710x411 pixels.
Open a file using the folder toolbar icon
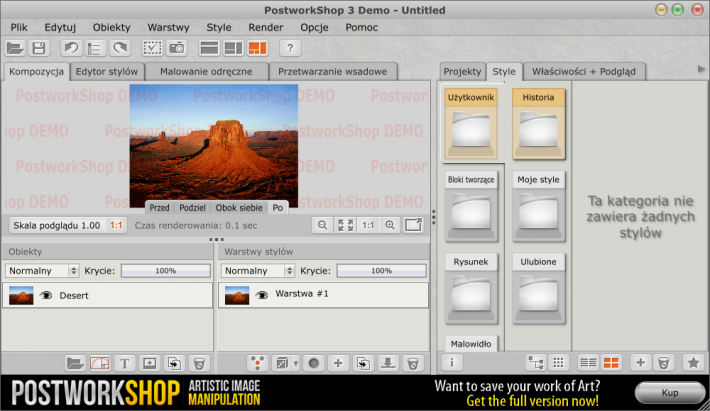tap(15, 48)
